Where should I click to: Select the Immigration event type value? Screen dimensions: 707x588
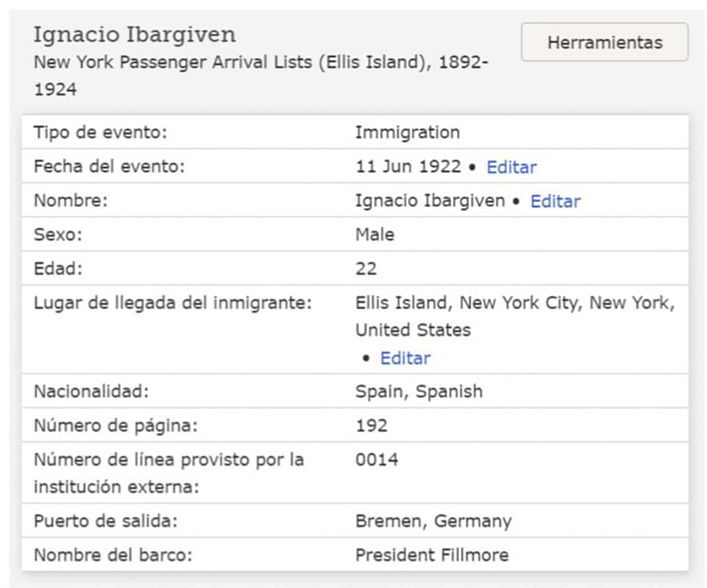407,132
